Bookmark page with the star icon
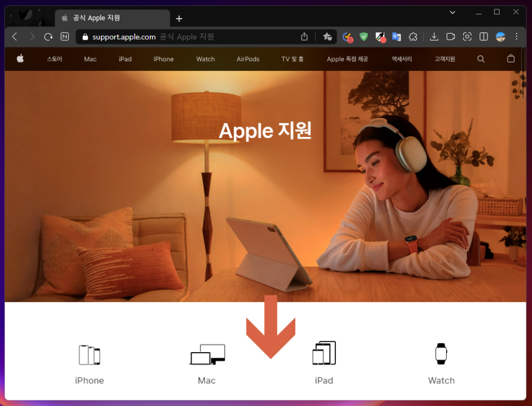532x406 pixels. tap(327, 37)
